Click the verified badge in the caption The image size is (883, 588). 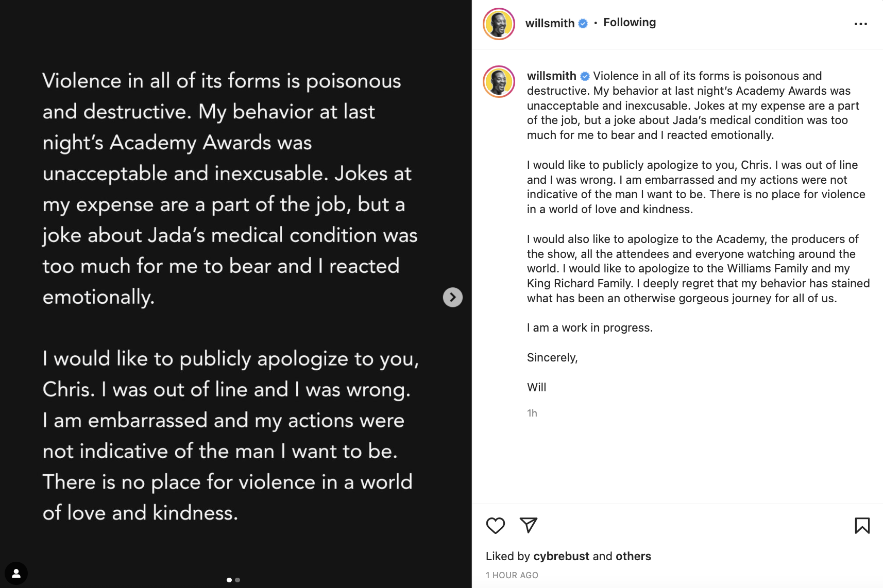tap(585, 76)
